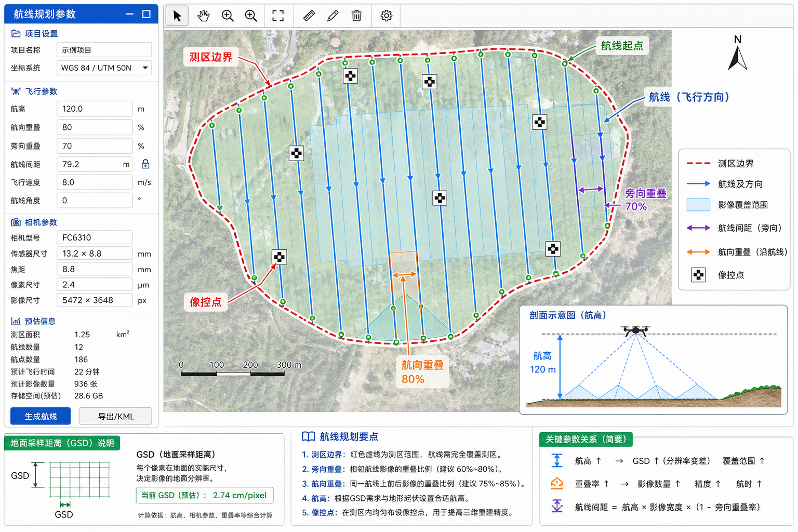798x532 pixels.
Task: Click the 旁向重叠 field showing 70
Action: 95,146
